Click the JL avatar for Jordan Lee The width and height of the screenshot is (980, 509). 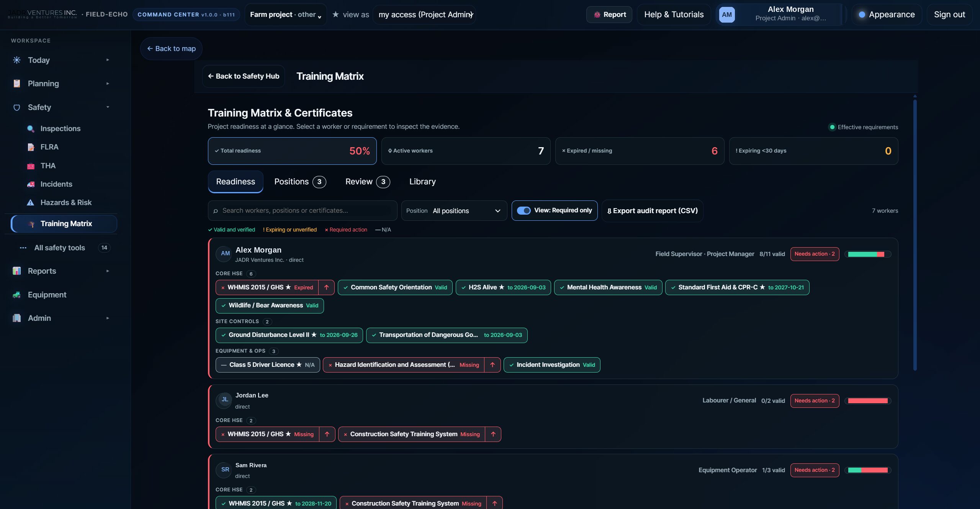pyautogui.click(x=224, y=400)
